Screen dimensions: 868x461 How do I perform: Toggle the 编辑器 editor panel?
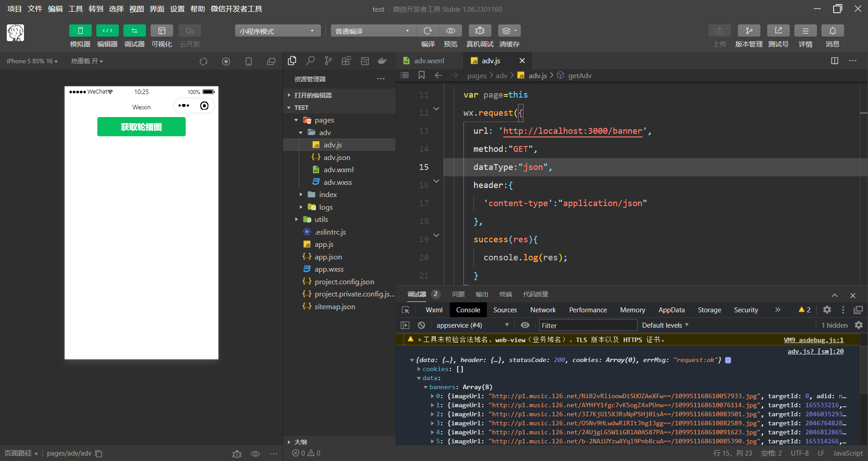108,31
